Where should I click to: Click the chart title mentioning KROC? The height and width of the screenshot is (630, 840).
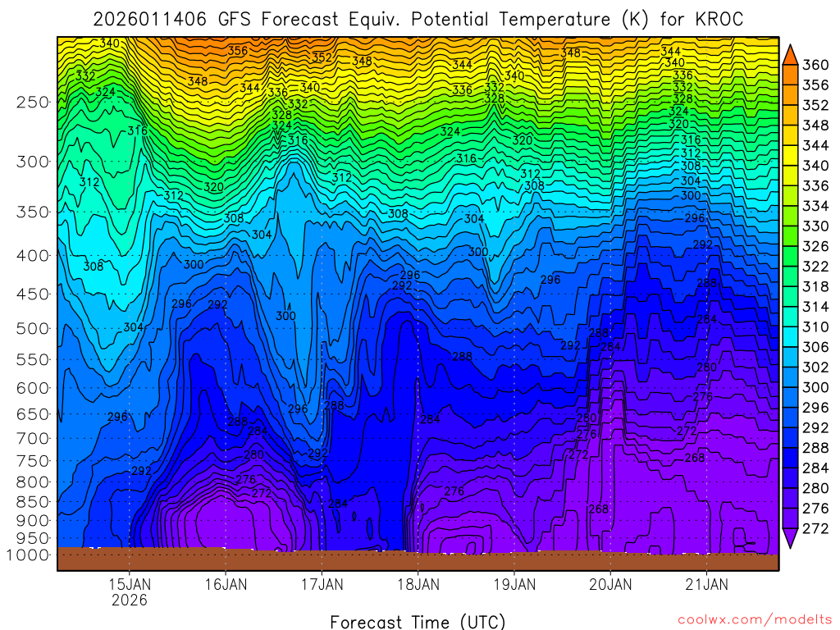[x=418, y=20]
